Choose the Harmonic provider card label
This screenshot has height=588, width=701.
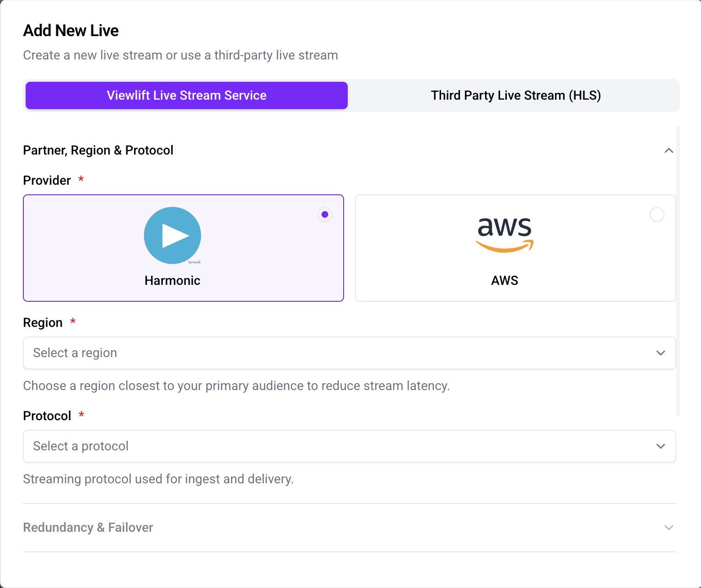[x=173, y=280]
